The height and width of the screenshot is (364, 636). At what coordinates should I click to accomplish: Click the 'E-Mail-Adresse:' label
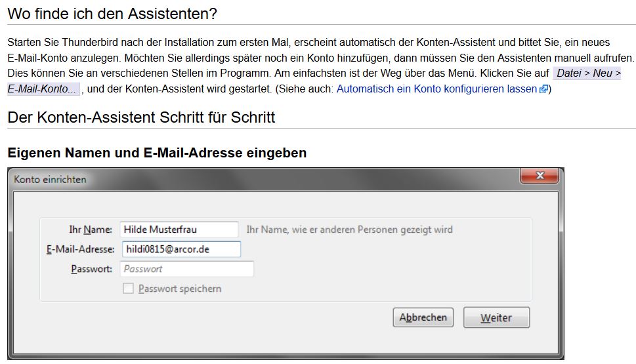coord(81,249)
